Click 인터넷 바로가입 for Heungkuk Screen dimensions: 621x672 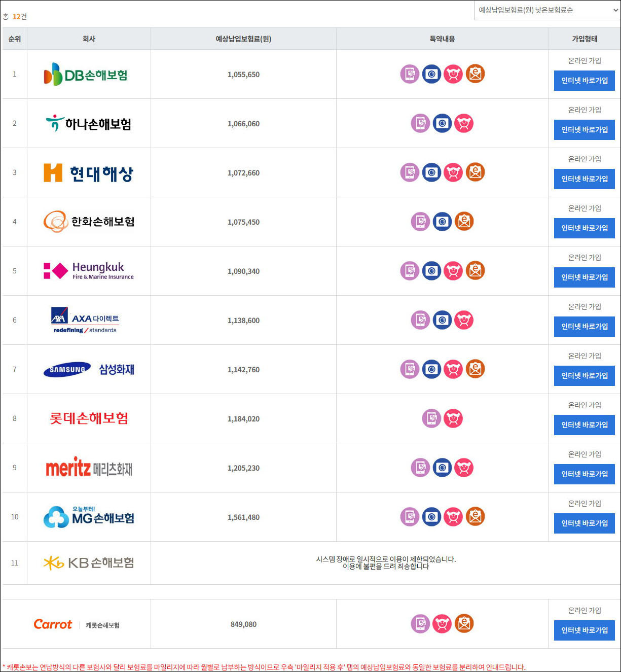click(585, 277)
